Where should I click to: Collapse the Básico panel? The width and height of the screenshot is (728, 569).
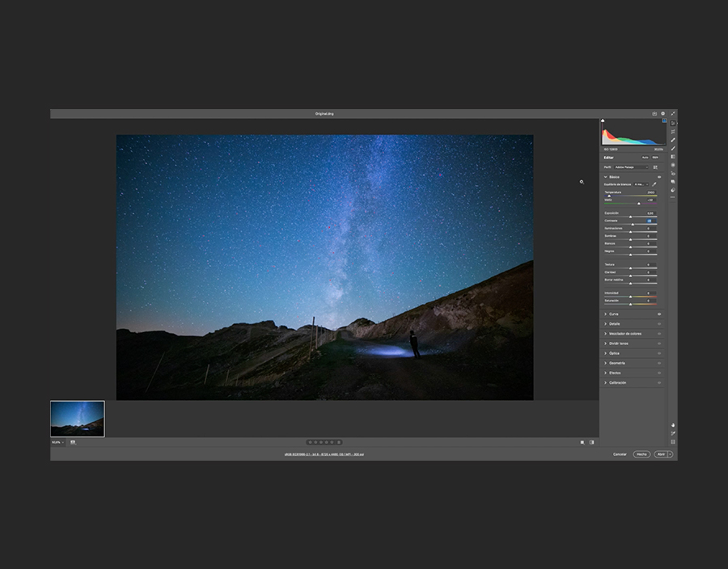click(605, 177)
